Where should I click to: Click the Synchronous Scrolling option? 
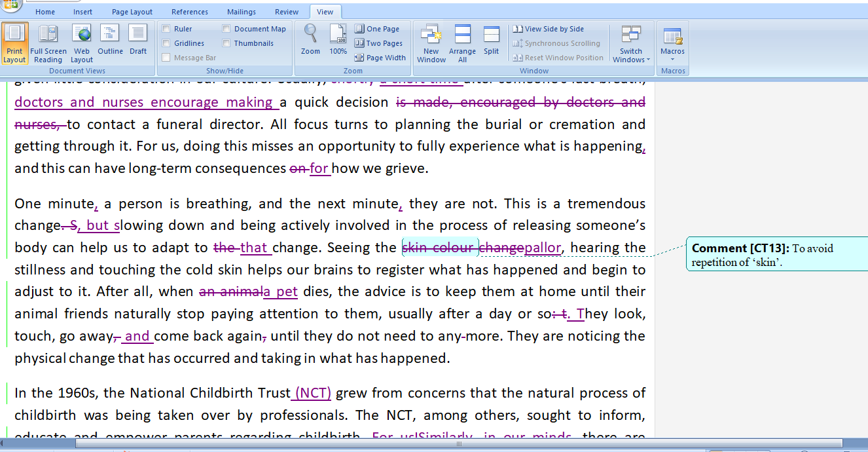[556, 43]
